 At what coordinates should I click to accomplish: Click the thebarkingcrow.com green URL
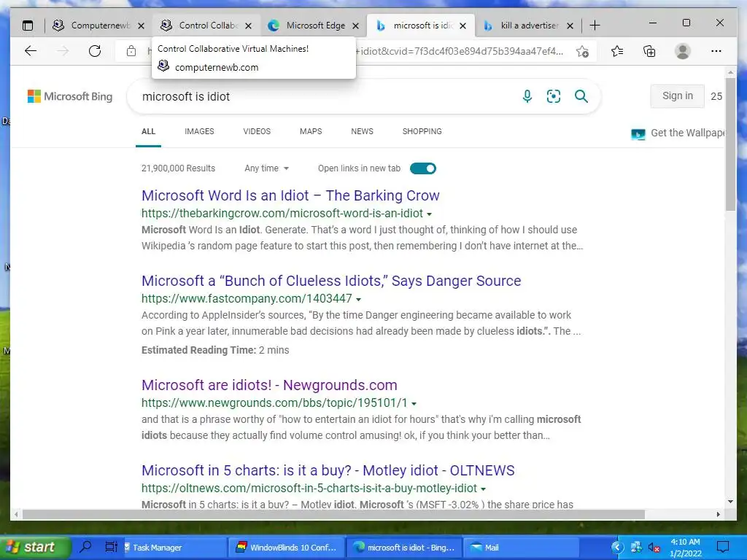tap(282, 214)
